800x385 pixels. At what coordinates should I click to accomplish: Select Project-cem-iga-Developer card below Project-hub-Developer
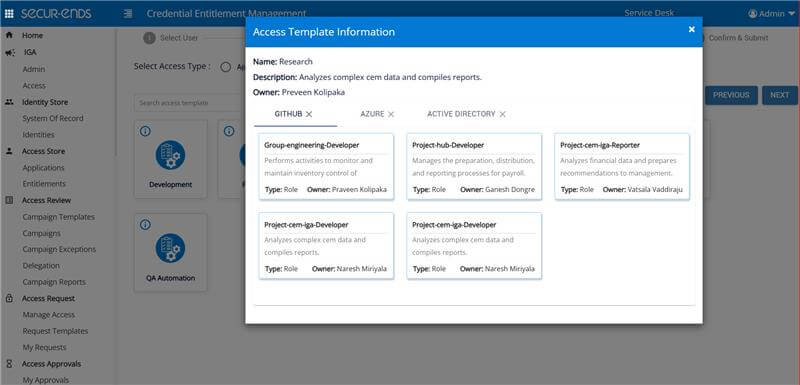point(474,246)
